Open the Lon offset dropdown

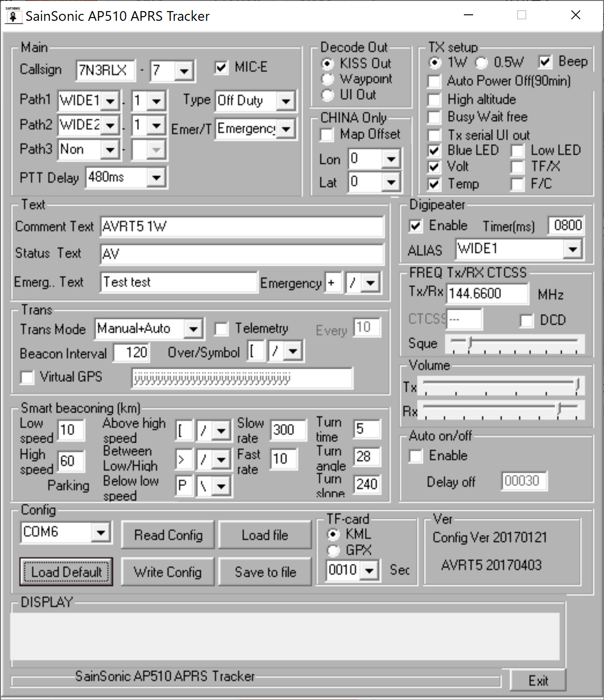[x=391, y=159]
